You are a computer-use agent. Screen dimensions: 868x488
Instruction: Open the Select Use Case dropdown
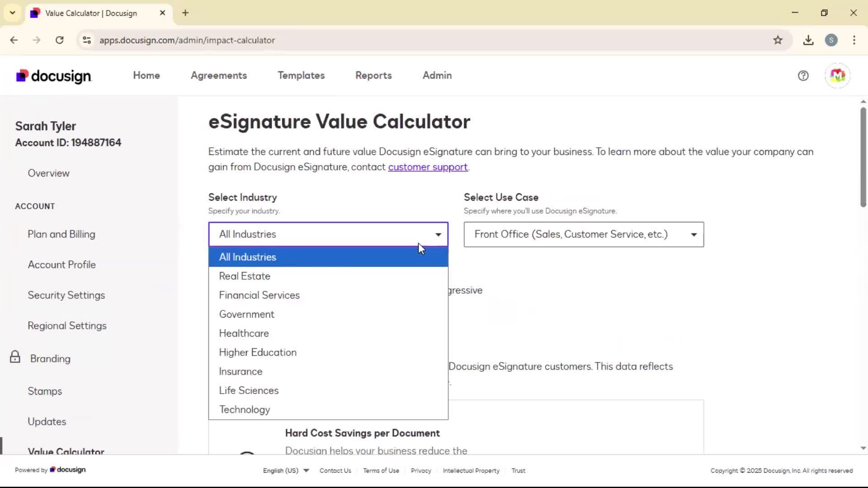(x=584, y=234)
